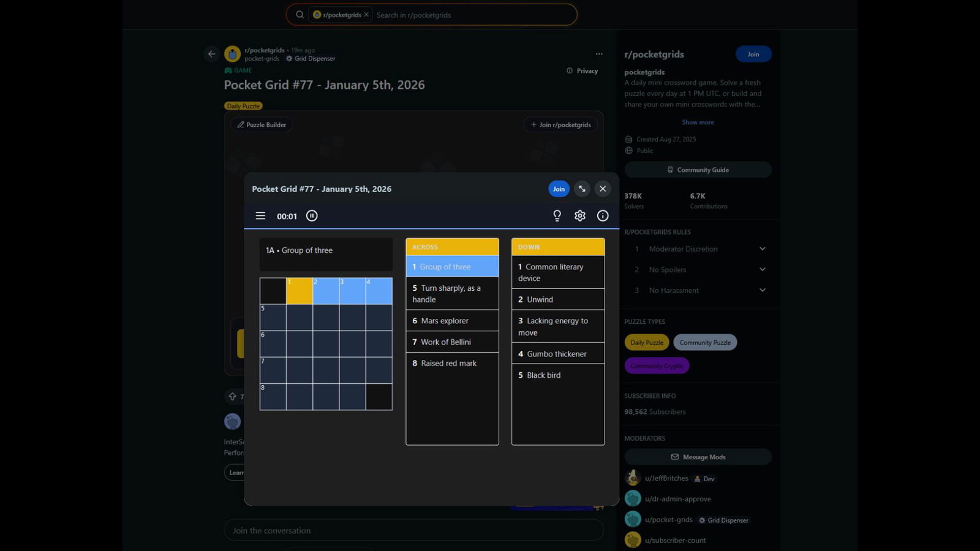Pause the puzzle timer
Screen dimensions: 980x551
(x=312, y=216)
